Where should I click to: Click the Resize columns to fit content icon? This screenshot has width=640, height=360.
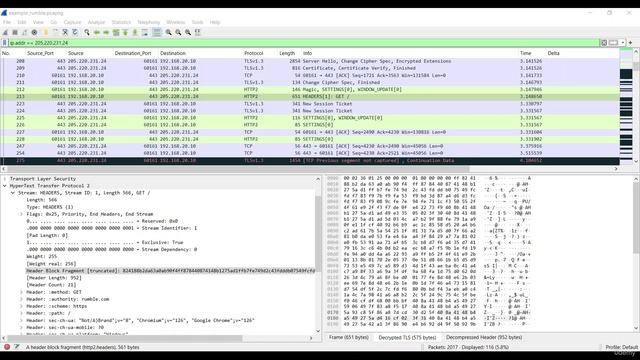198,32
